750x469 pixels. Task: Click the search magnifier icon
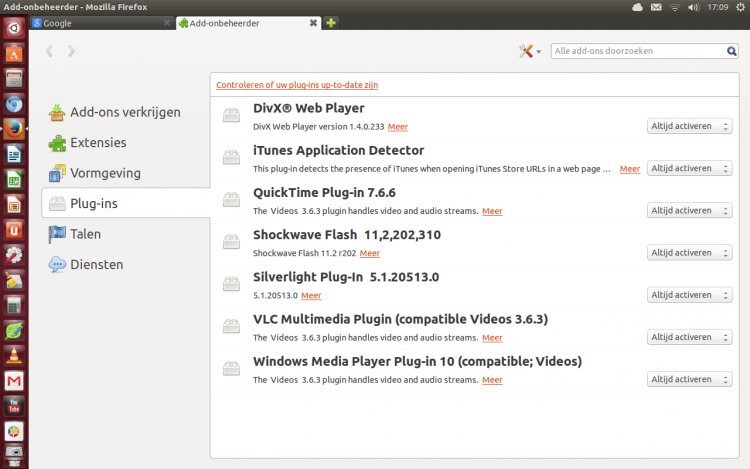click(x=733, y=51)
